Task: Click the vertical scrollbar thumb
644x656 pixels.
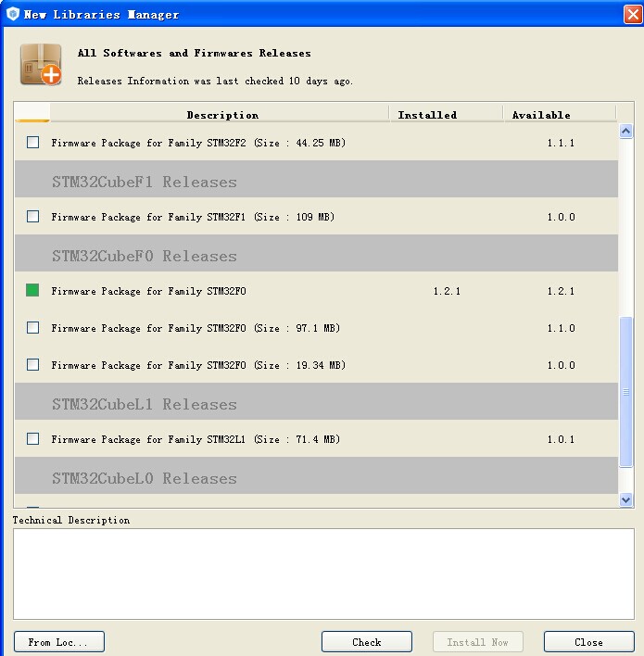Action: point(626,392)
